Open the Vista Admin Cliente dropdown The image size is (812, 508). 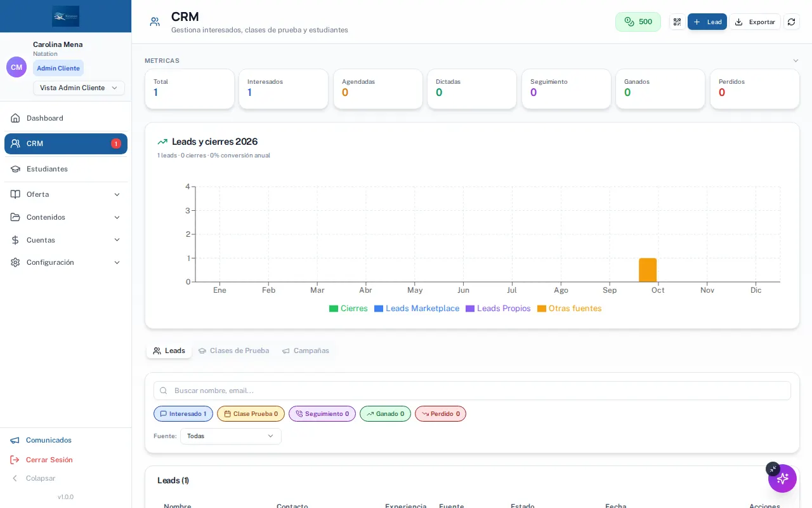point(79,88)
